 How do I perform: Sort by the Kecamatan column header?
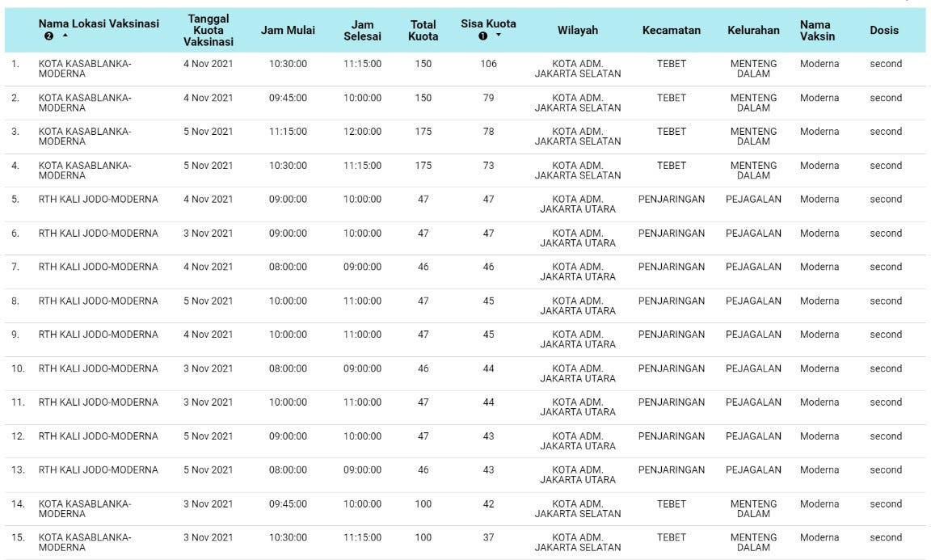pos(672,30)
